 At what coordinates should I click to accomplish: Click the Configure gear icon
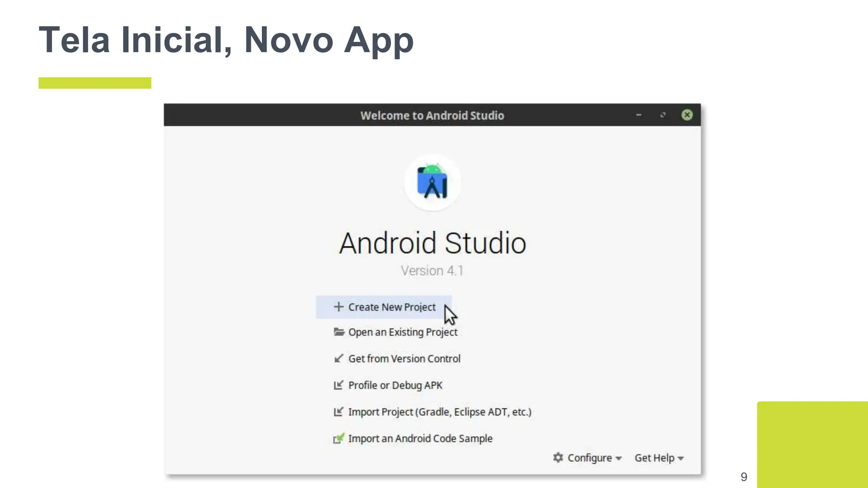tap(558, 457)
